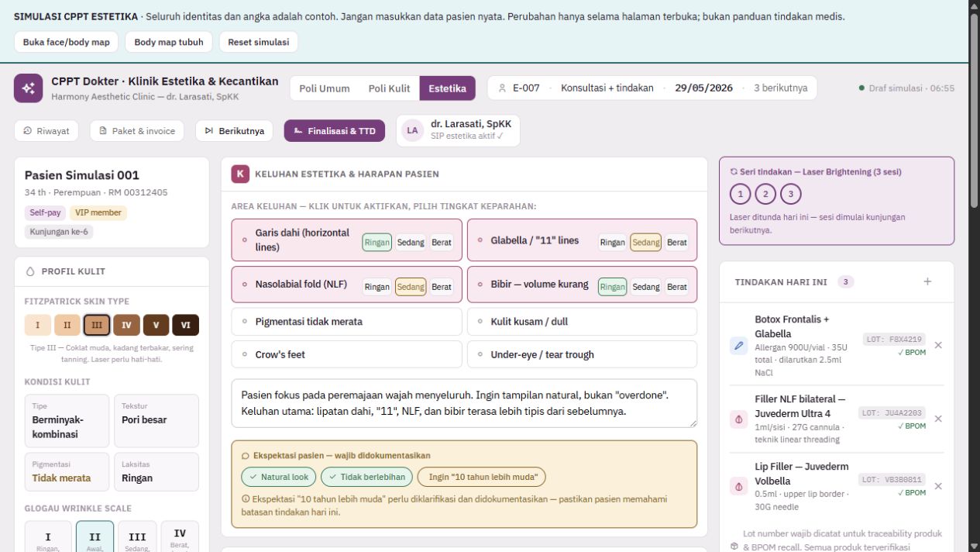Click the K badge of Keluhan Estetika

(x=239, y=174)
